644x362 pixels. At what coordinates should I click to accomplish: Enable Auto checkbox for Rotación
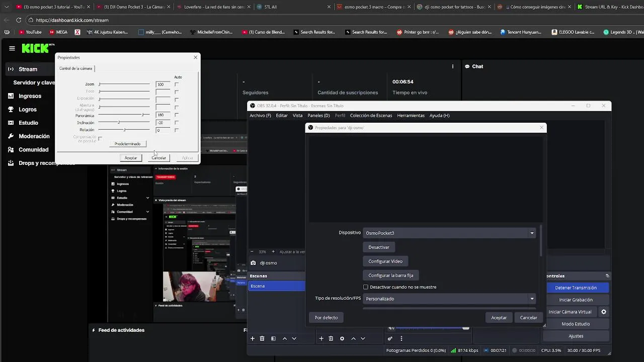click(177, 130)
